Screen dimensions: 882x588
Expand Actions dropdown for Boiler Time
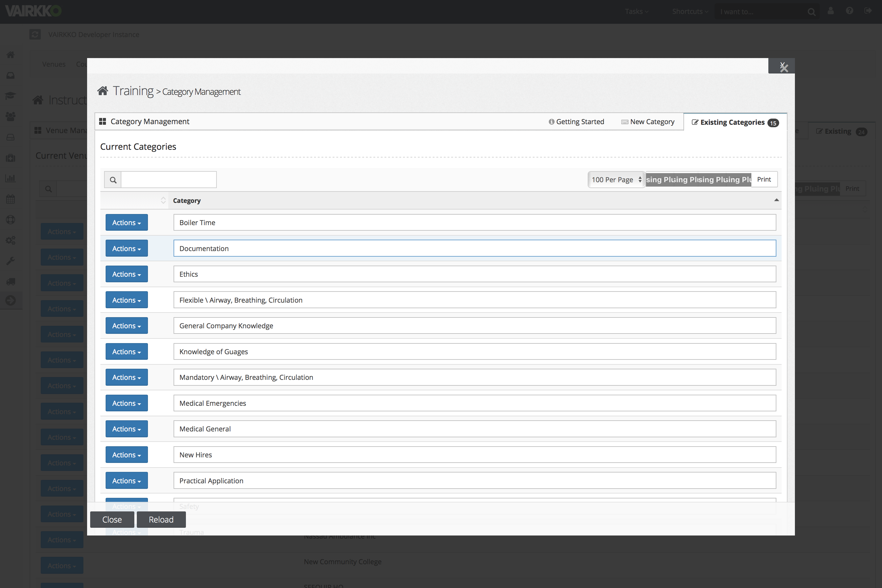coord(126,223)
